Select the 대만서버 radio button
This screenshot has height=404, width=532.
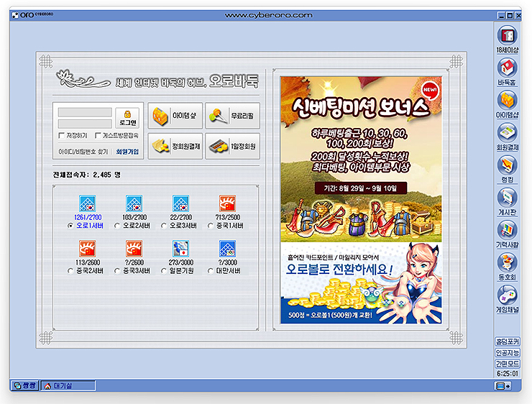(x=211, y=271)
